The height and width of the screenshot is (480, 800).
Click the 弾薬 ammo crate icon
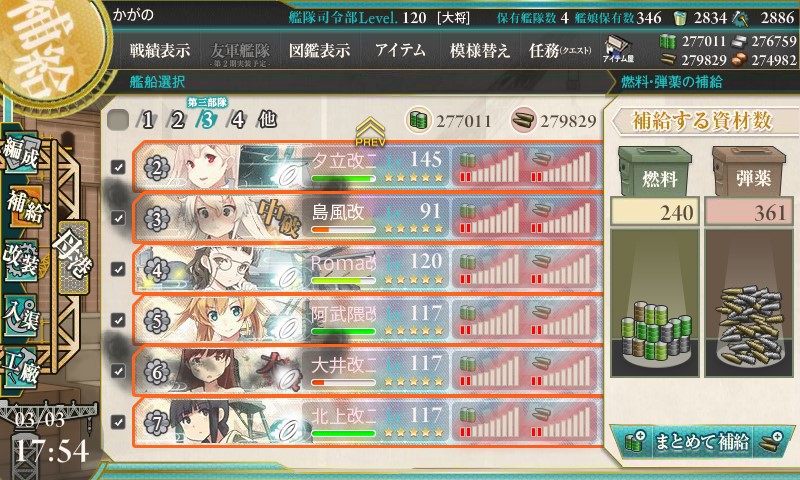748,171
